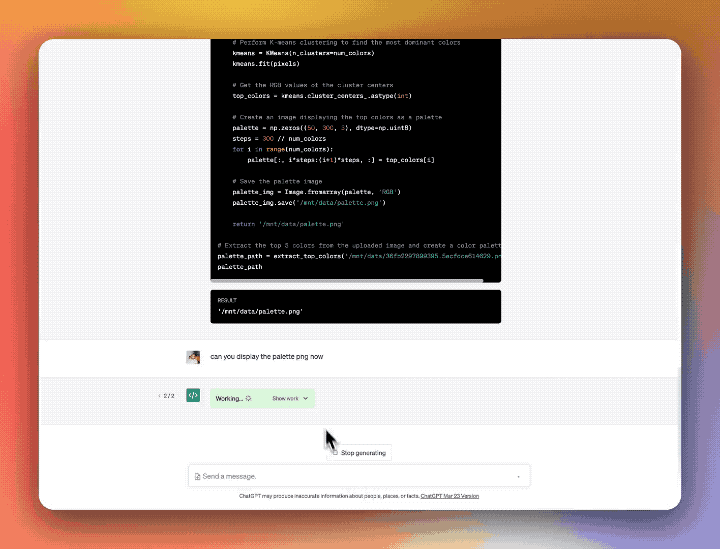Click the 'palette[:, i*steps' assignment line
Viewport: 720px width, 549px height.
tap(341, 160)
